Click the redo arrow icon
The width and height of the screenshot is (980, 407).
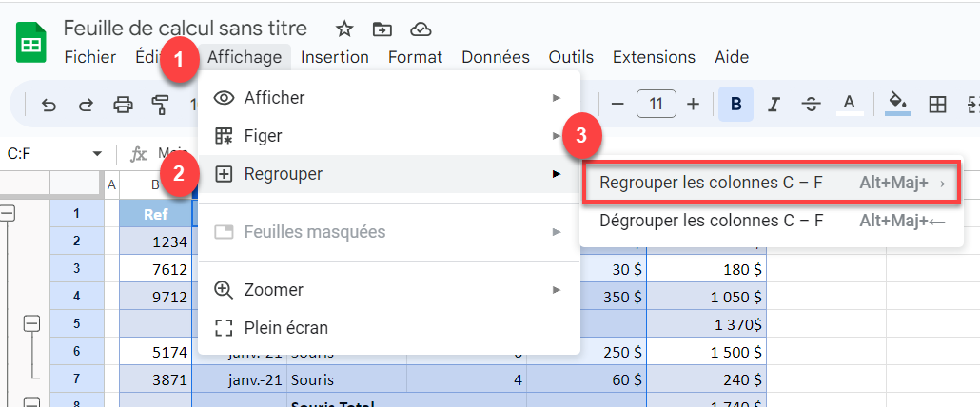tap(86, 105)
